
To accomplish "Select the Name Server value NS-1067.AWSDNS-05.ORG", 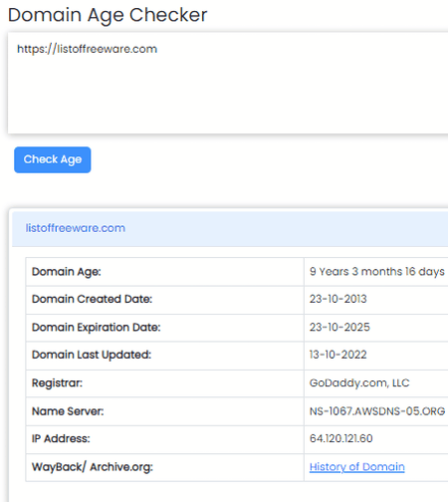I will [377, 411].
